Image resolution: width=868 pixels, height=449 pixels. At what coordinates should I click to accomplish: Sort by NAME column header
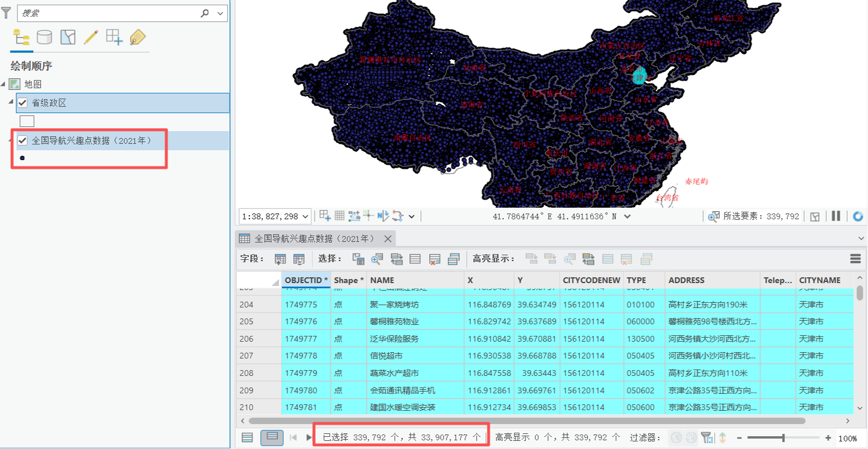point(416,280)
